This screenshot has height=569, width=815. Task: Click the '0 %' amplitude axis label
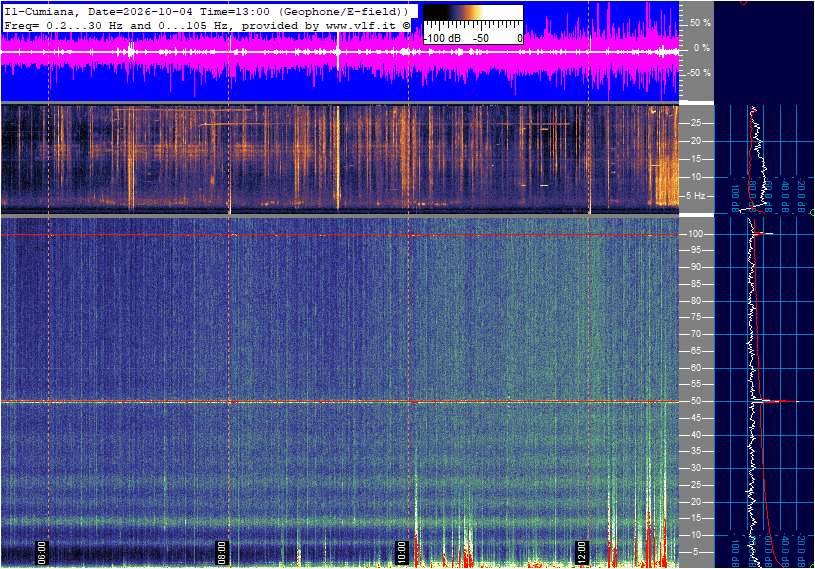pos(702,48)
